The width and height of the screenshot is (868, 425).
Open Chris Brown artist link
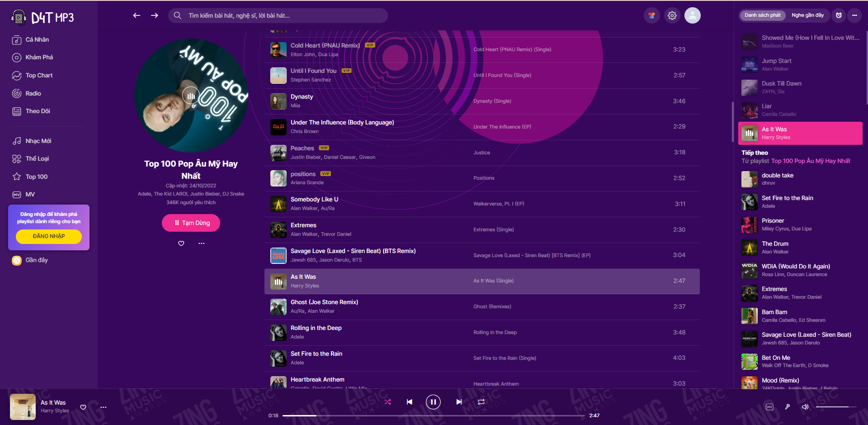click(x=305, y=132)
